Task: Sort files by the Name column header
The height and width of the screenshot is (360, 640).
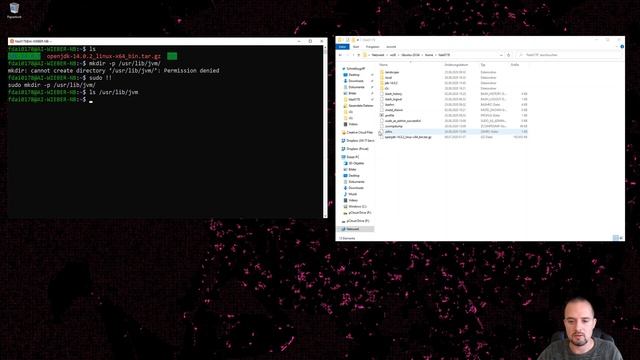Action: pos(384,65)
